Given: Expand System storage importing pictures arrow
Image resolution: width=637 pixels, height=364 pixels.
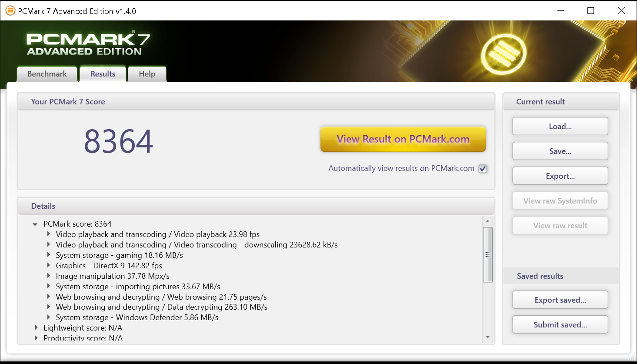Looking at the screenshot, I should [x=49, y=286].
